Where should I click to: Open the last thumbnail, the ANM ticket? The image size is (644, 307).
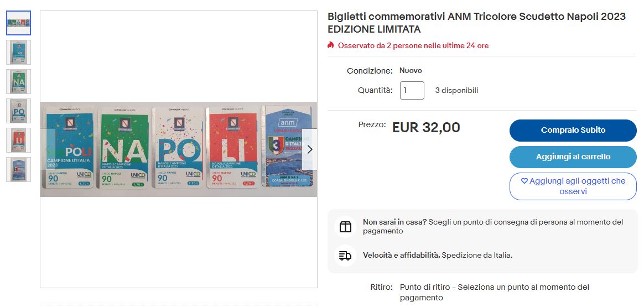[x=18, y=169]
